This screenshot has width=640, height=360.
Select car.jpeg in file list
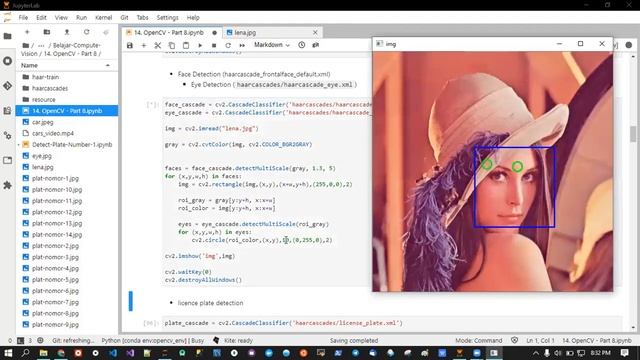[67, 122]
